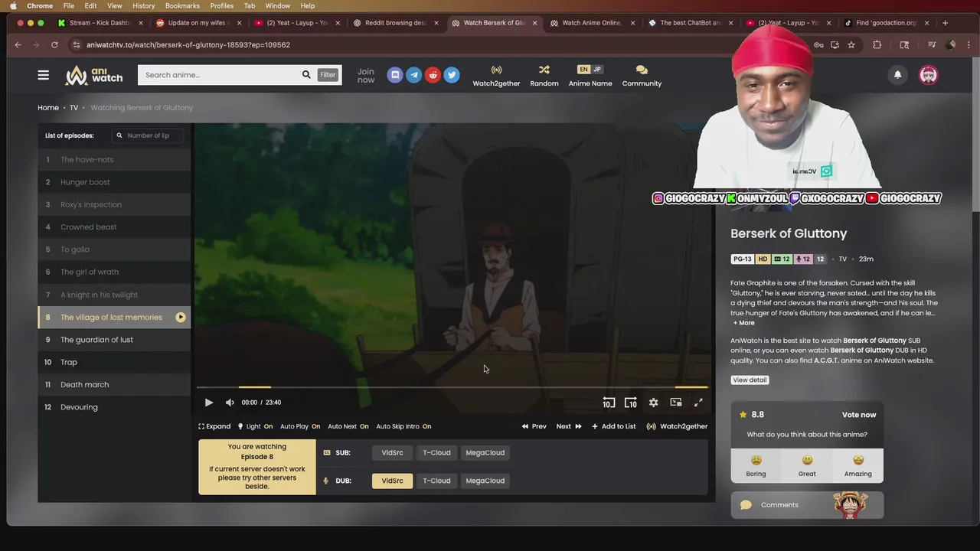This screenshot has height=551, width=980.
Task: Rate the anime as Boring
Action: click(x=756, y=465)
